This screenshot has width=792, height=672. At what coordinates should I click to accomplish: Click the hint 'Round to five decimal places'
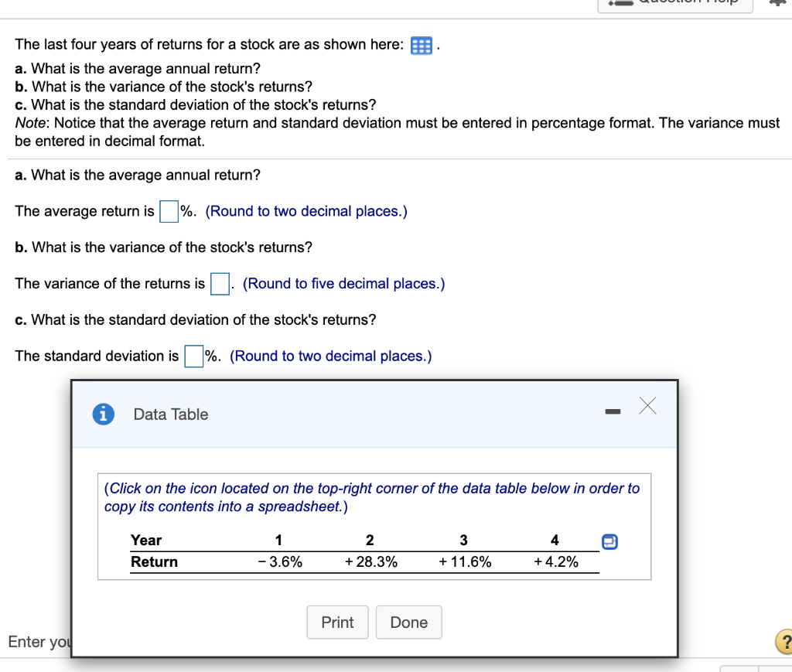point(343,284)
